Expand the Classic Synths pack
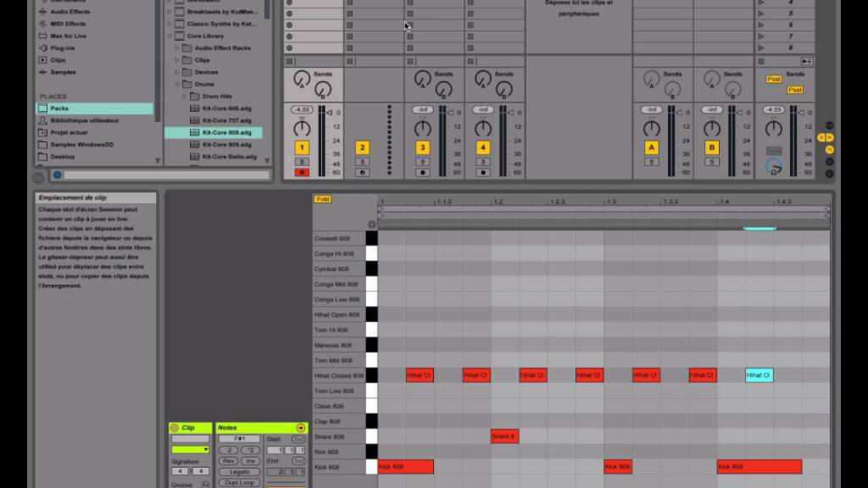The width and height of the screenshot is (868, 488). 170,24
